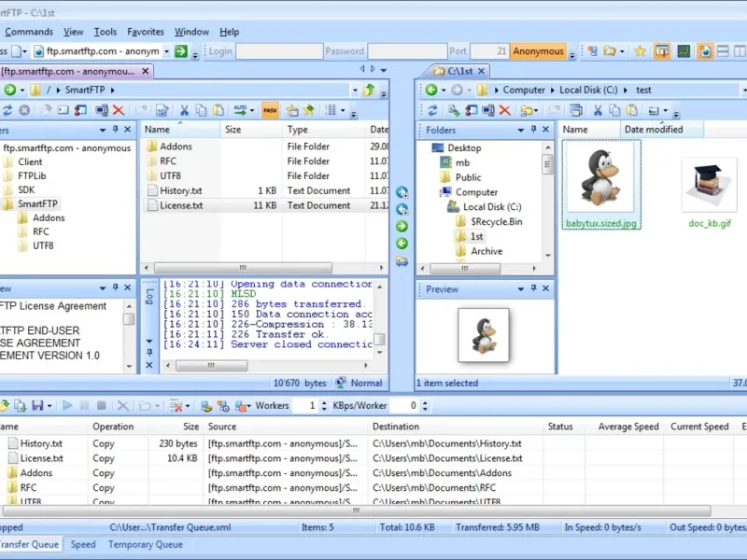The image size is (747, 560).
Task: Sort remote files by the Type column
Action: coord(323,130)
